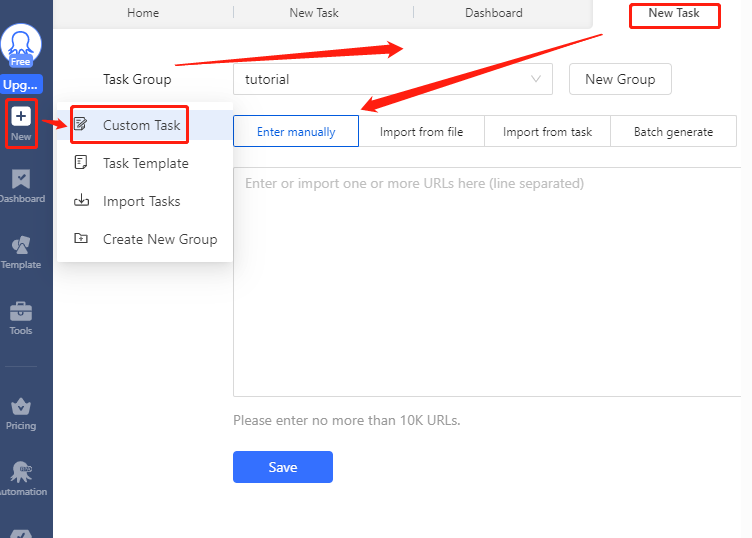752x538 pixels.
Task: Switch to the Home tab
Action: [143, 13]
